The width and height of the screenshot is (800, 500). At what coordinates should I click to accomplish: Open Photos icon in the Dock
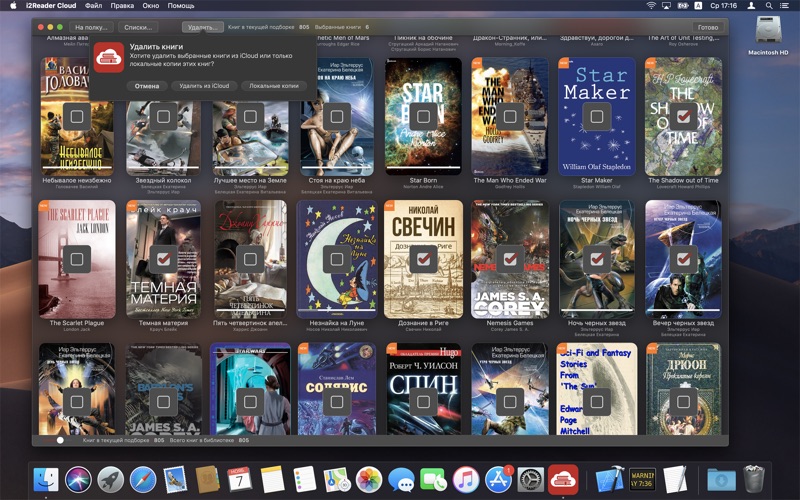[369, 480]
